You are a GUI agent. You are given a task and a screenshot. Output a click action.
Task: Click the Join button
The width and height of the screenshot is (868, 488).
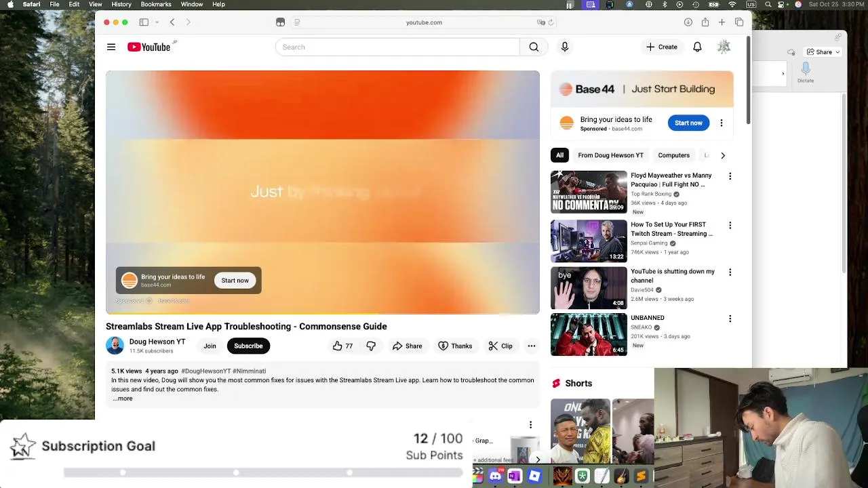coord(210,346)
